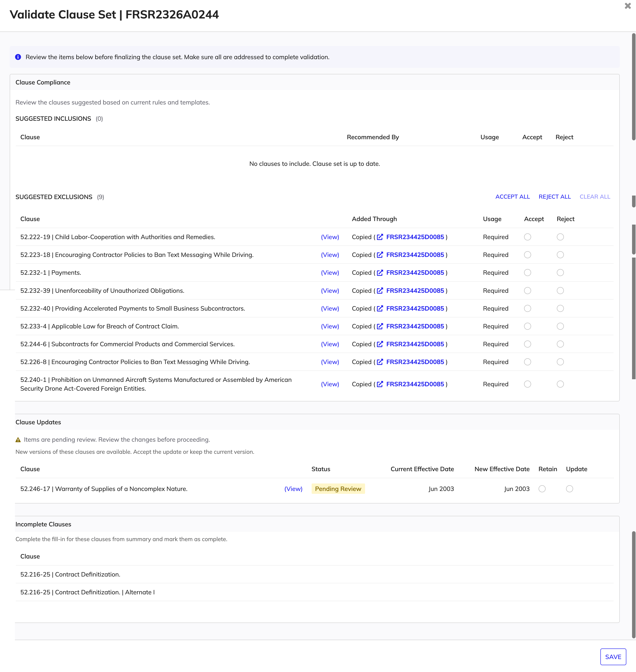Click REJECT ALL for suggested exclusions
636x672 pixels.
(555, 197)
